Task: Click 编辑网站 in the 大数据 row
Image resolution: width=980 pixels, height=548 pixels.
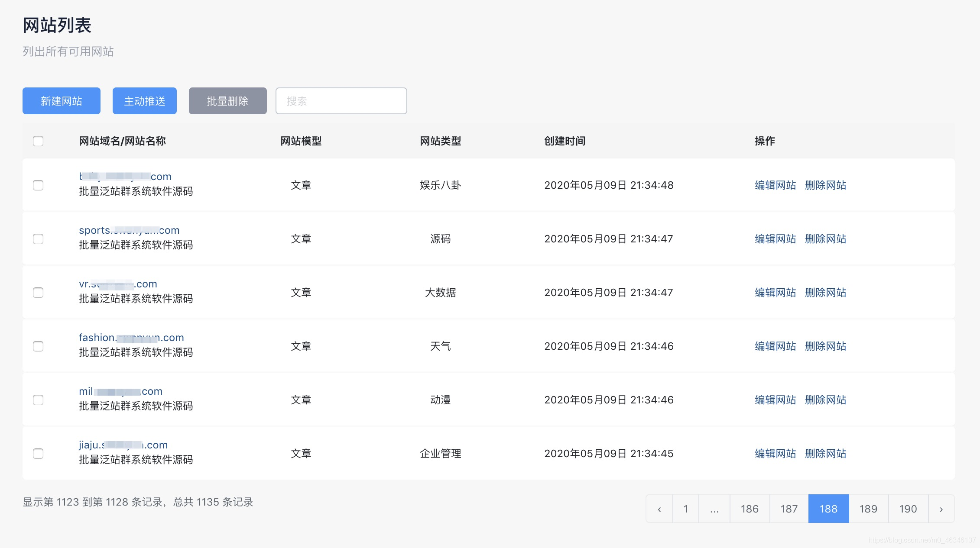Action: (776, 293)
